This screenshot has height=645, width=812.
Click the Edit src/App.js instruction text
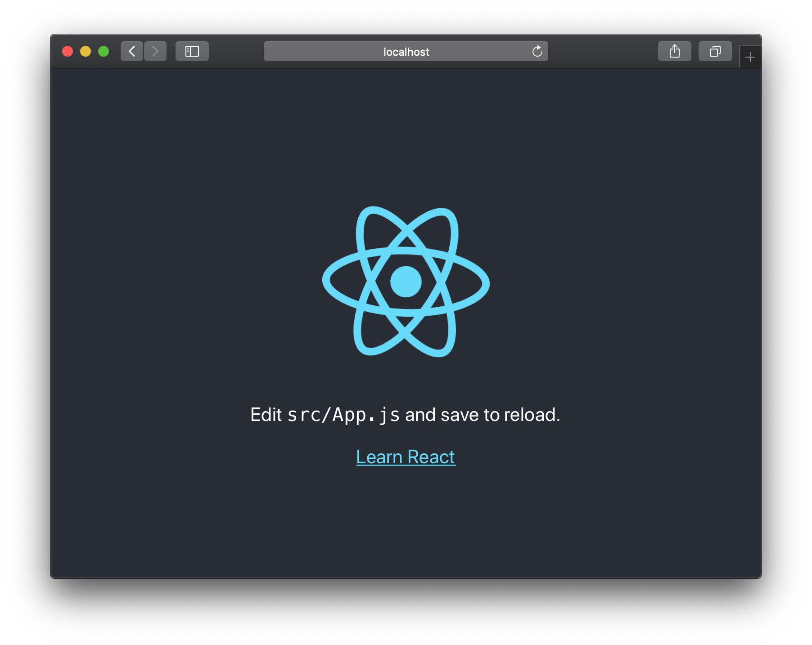point(405,414)
